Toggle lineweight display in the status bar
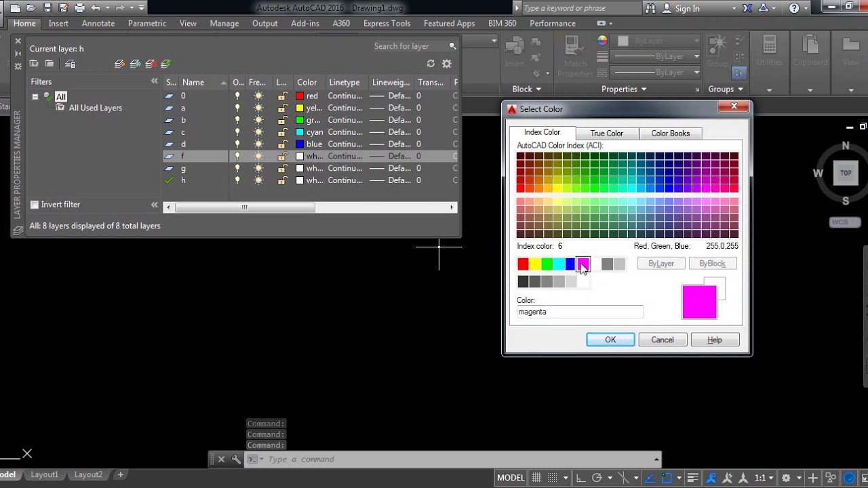 tap(693, 478)
